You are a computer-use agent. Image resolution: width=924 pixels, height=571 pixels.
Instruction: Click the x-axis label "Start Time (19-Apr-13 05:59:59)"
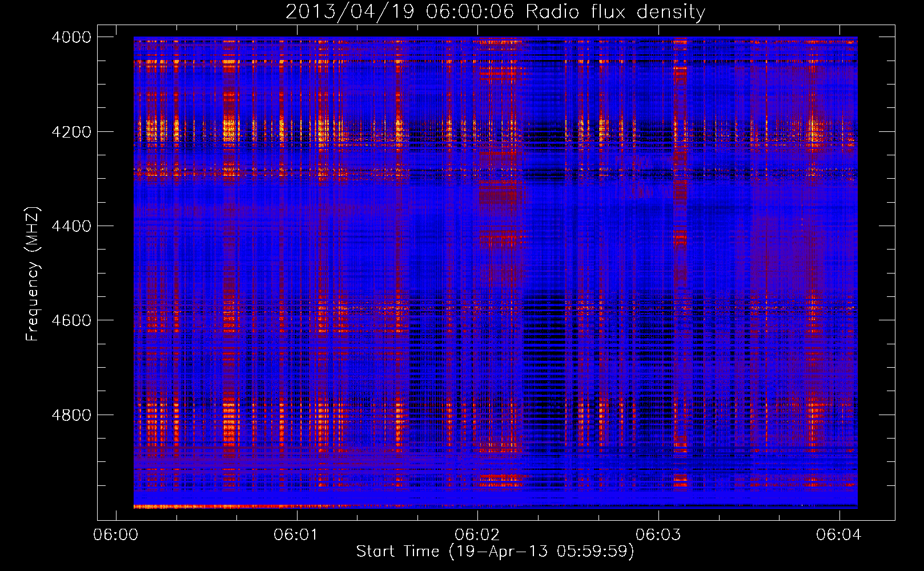coord(495,552)
